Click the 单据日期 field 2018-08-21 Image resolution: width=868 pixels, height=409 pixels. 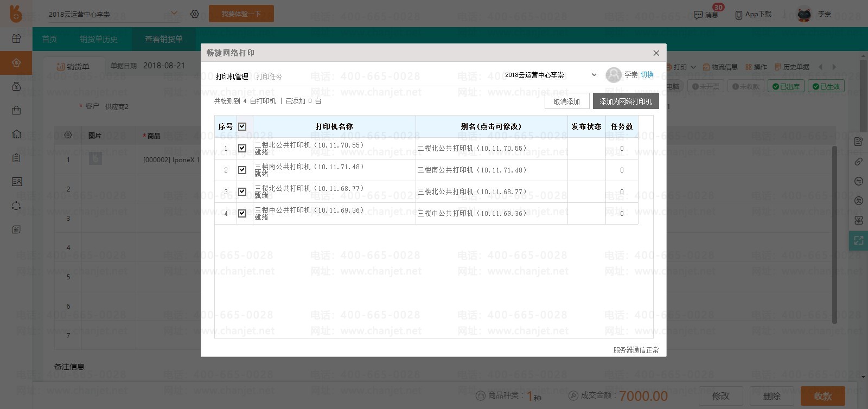point(164,66)
